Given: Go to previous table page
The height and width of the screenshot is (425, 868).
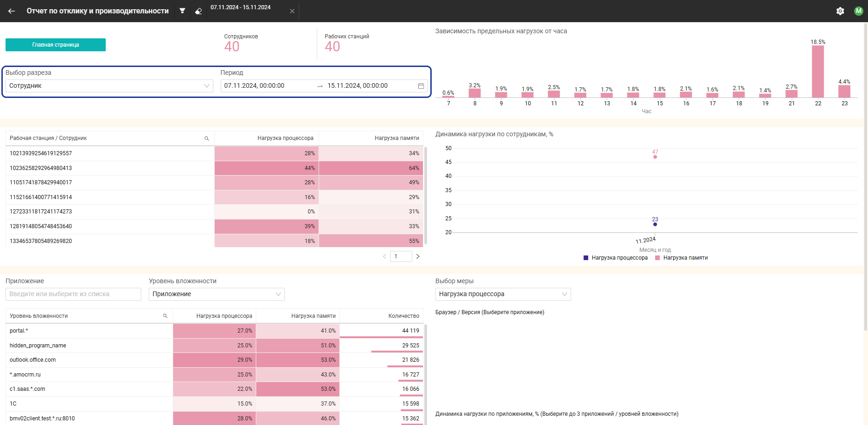Looking at the screenshot, I should pos(384,256).
